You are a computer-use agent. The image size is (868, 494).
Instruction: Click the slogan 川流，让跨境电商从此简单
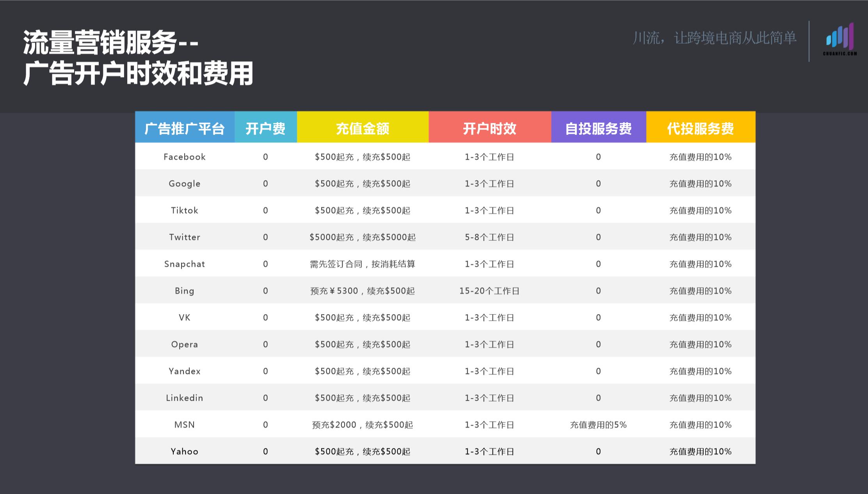tap(714, 38)
